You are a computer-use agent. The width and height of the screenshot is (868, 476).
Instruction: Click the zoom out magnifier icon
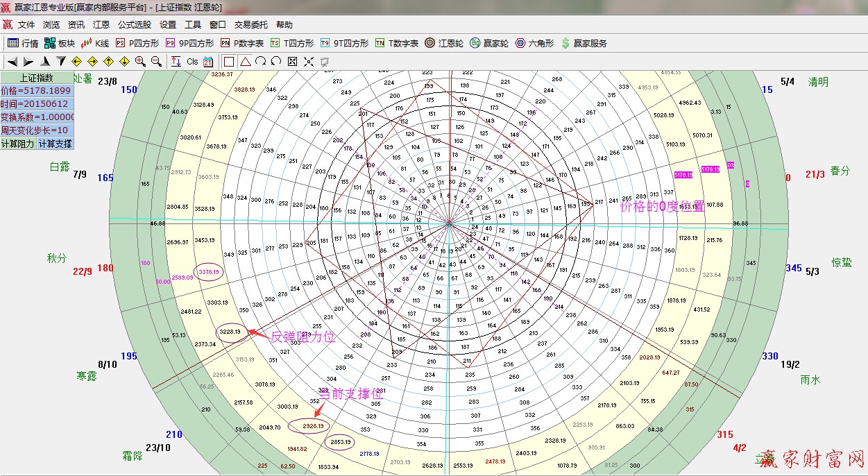pos(156,61)
